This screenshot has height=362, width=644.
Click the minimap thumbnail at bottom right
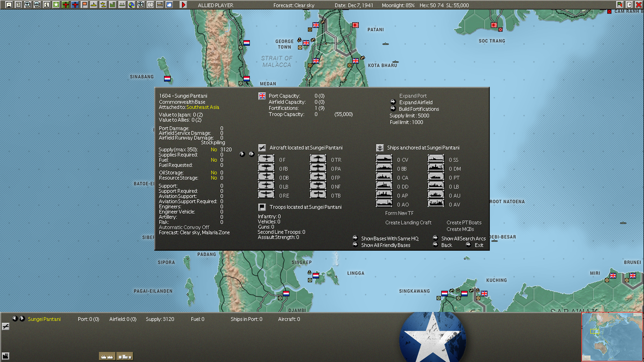(612, 337)
